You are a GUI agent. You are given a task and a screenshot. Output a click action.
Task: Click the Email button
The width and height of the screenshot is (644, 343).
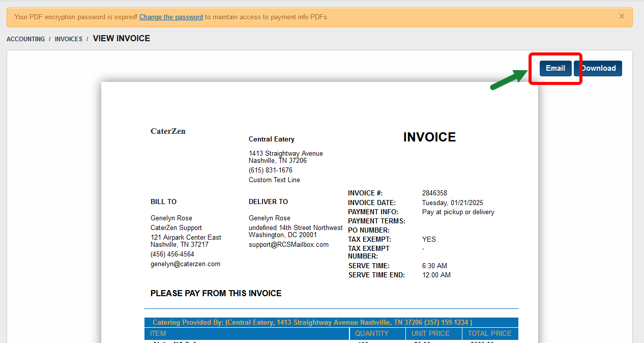(555, 68)
